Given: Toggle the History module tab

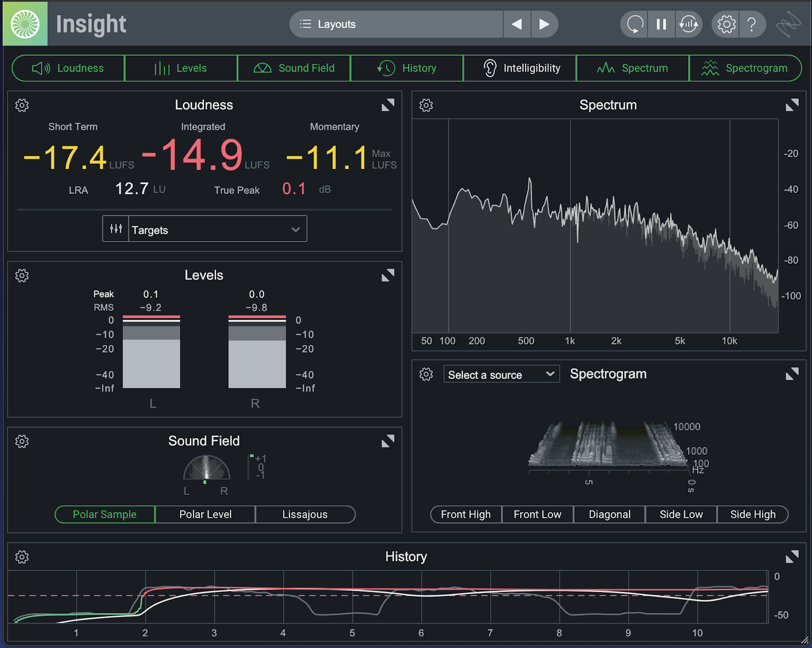Looking at the screenshot, I should pos(407,68).
